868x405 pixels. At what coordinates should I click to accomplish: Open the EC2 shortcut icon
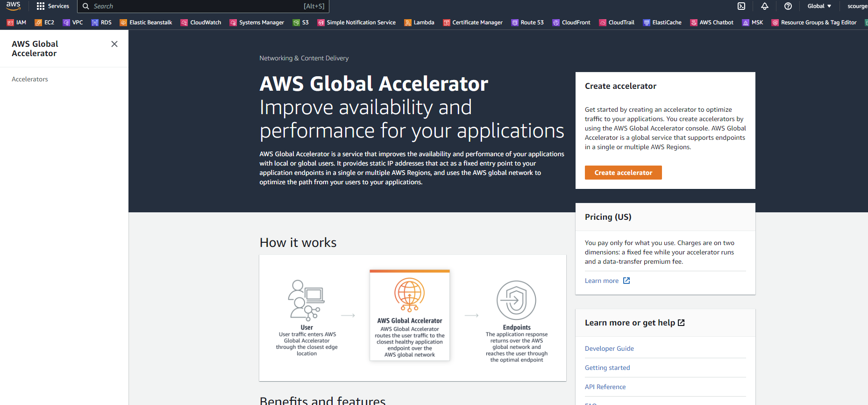38,22
